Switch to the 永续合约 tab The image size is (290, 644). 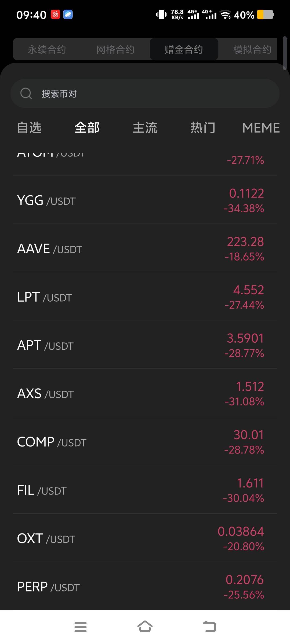pos(47,49)
